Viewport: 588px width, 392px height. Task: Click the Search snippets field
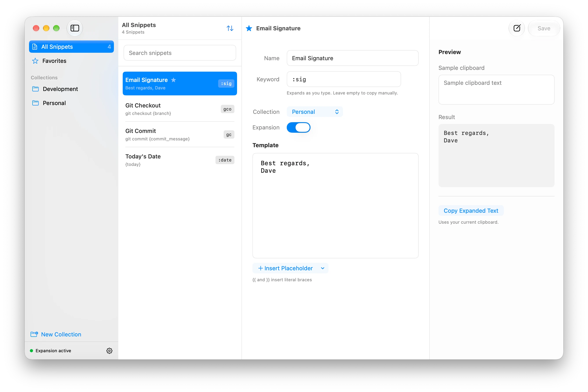point(180,53)
